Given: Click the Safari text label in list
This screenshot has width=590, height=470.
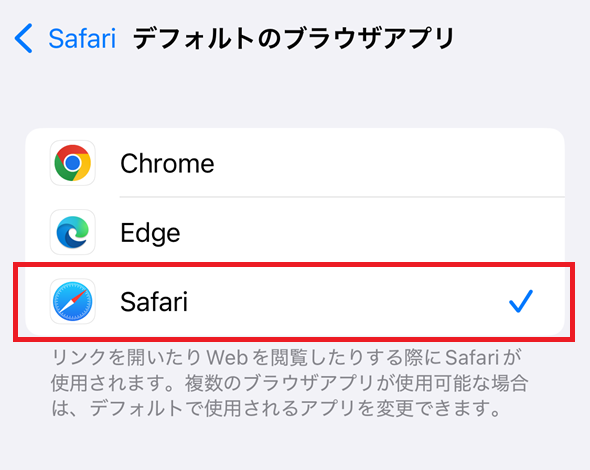Looking at the screenshot, I should [154, 302].
